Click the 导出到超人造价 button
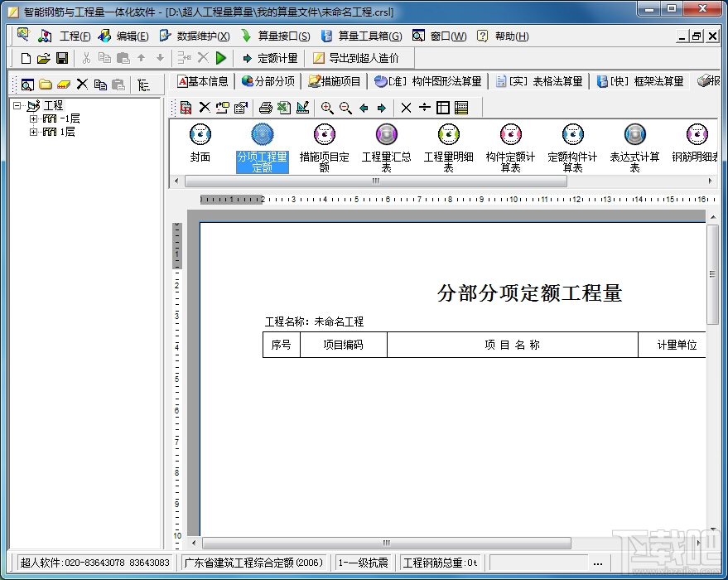This screenshot has height=580, width=728. coord(356,58)
